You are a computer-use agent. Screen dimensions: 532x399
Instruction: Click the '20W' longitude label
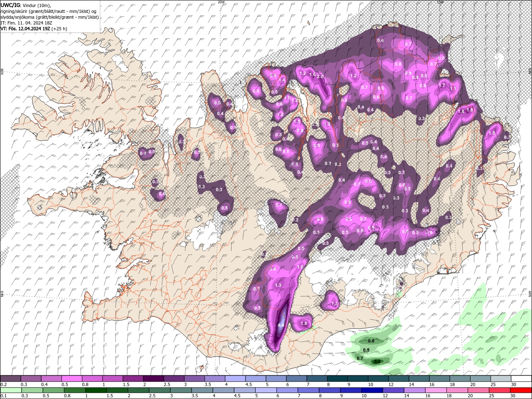click(x=221, y=2)
